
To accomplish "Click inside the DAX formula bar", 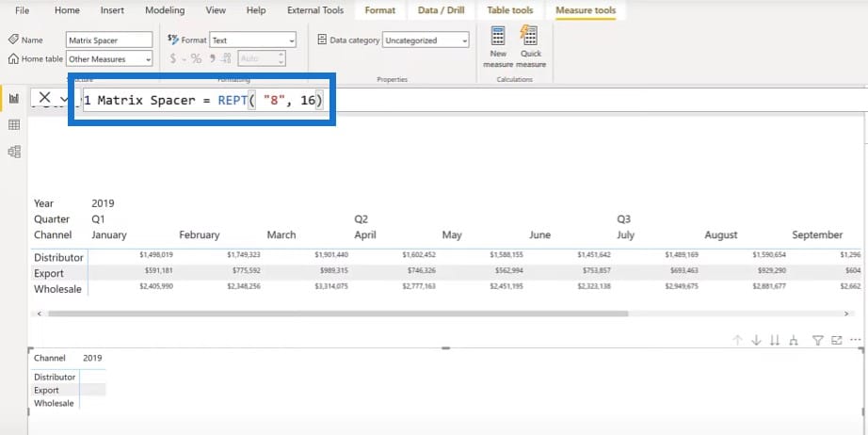I will (474, 100).
